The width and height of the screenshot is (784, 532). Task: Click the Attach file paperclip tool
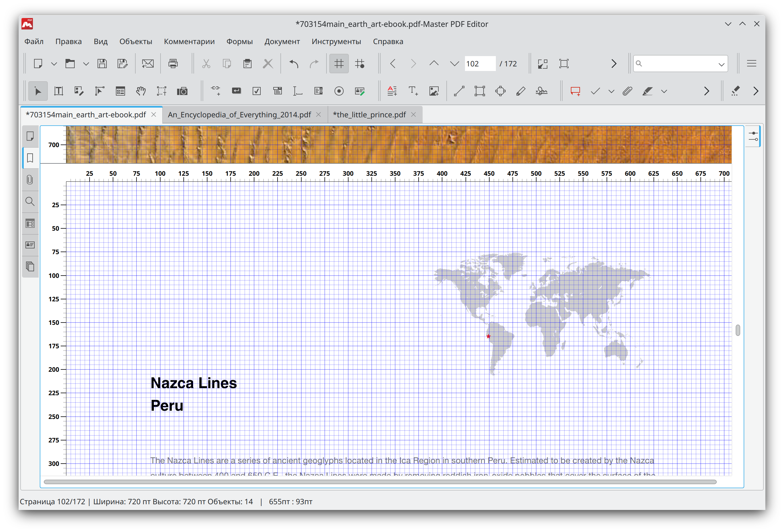click(627, 91)
